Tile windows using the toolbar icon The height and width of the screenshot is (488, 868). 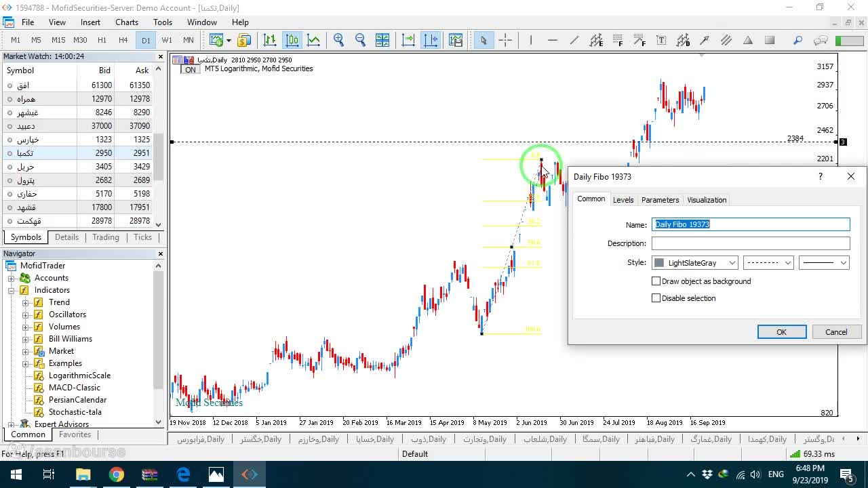[382, 40]
